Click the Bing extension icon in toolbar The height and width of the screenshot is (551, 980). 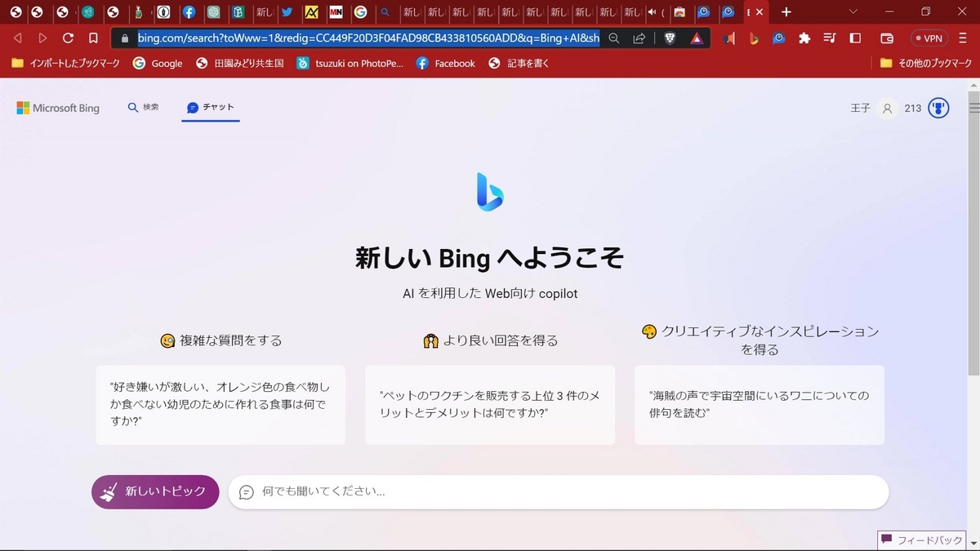[x=754, y=38]
